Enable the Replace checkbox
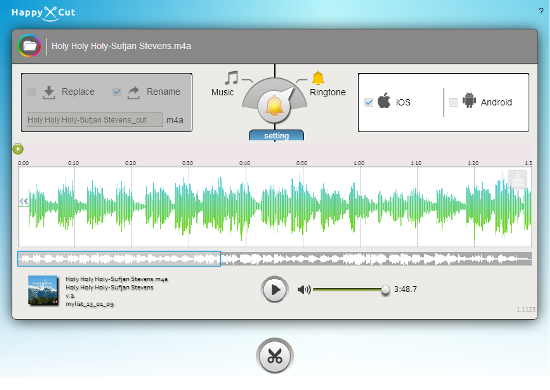The height and width of the screenshot is (390, 550). (x=32, y=92)
